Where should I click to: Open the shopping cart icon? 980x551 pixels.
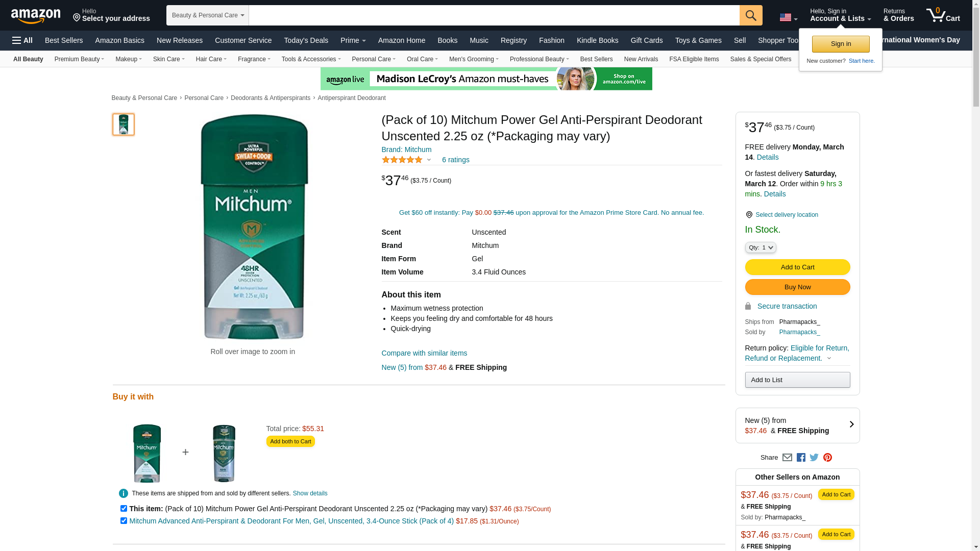coord(942,15)
